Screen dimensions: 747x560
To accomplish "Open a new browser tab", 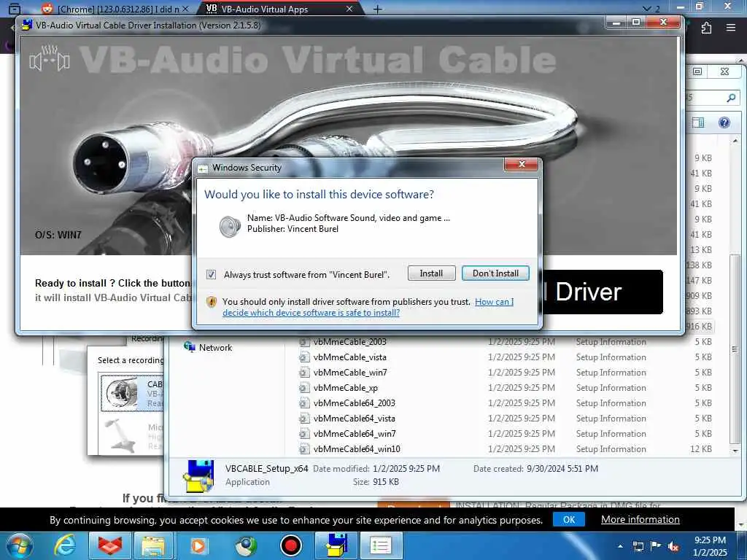I will [377, 9].
